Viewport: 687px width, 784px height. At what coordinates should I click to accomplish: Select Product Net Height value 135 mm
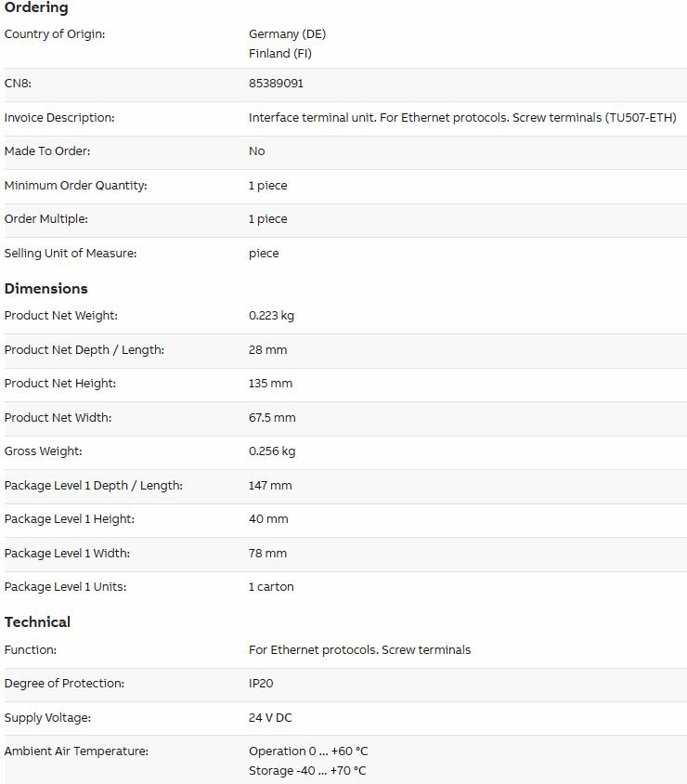point(270,384)
